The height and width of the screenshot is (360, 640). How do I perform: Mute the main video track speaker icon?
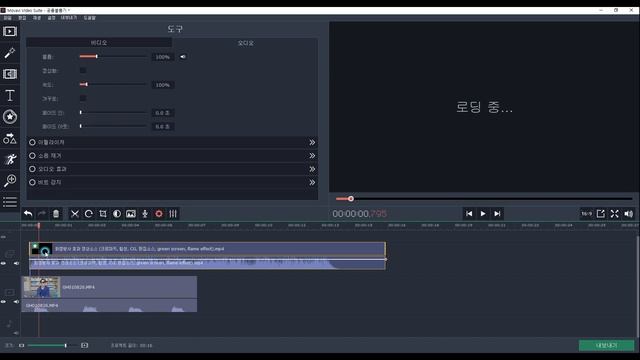(16, 302)
